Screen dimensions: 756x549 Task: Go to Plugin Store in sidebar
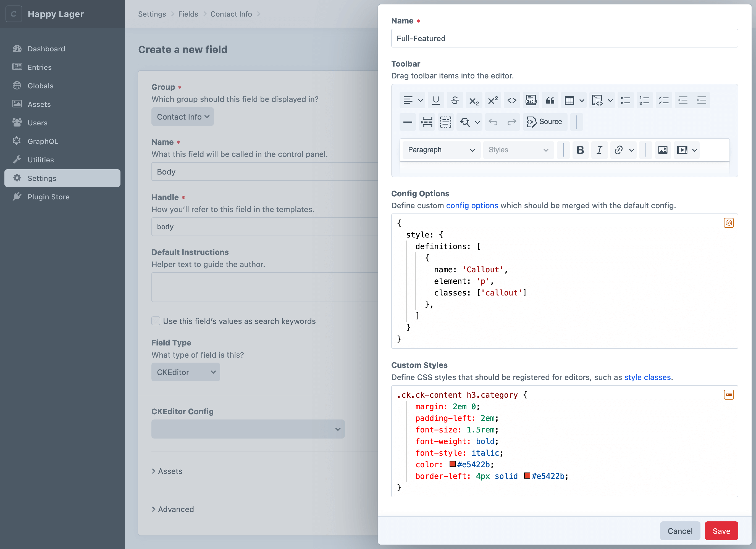pos(48,197)
